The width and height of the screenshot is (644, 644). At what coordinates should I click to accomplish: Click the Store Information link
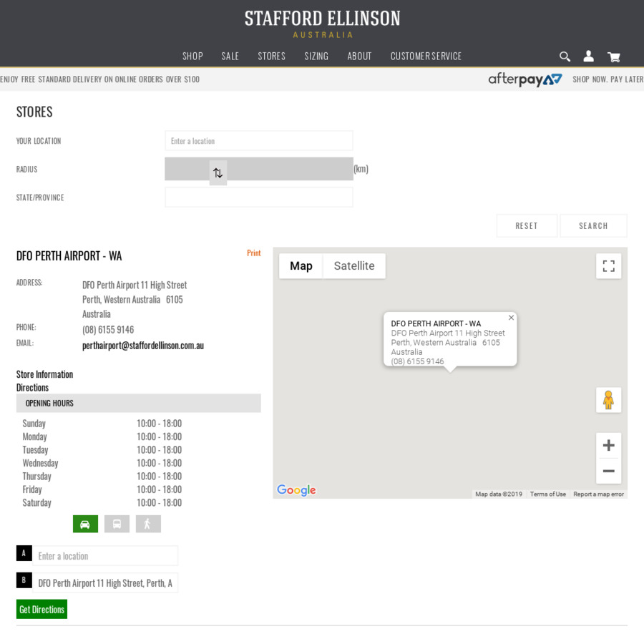(x=45, y=374)
